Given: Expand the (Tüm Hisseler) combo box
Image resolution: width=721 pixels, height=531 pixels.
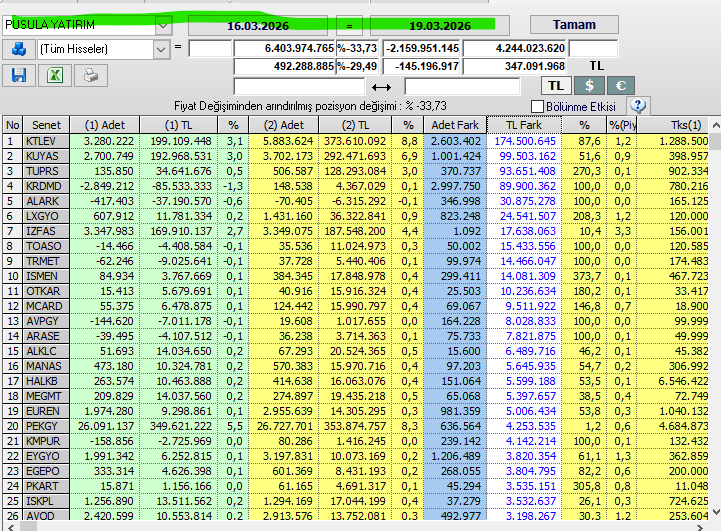Looking at the screenshot, I should (x=160, y=49).
